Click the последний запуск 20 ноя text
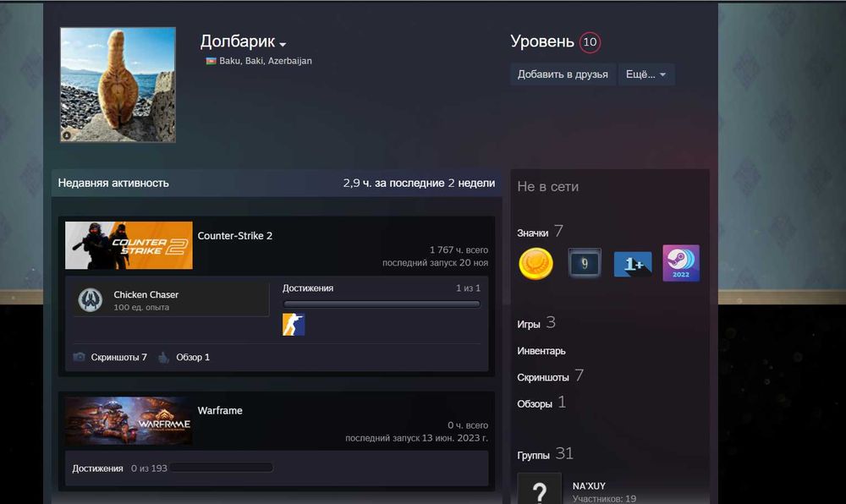 click(436, 263)
